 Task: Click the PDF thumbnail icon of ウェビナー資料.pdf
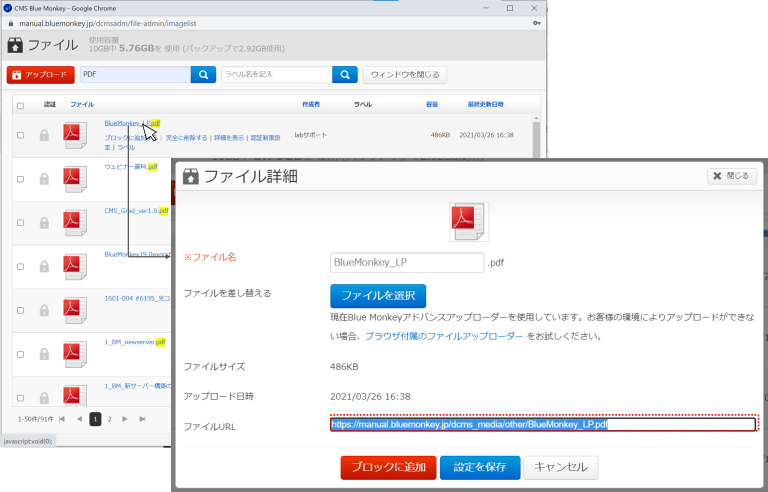click(75, 179)
